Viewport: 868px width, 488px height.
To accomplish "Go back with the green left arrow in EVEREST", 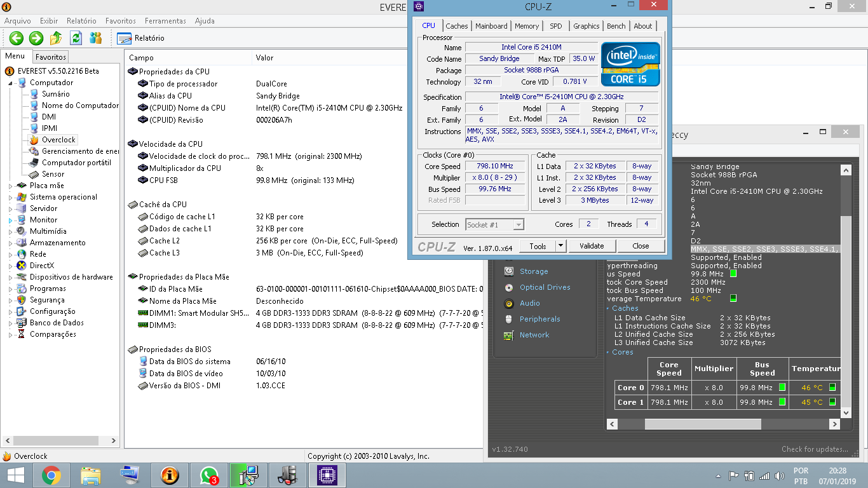I will coord(17,38).
